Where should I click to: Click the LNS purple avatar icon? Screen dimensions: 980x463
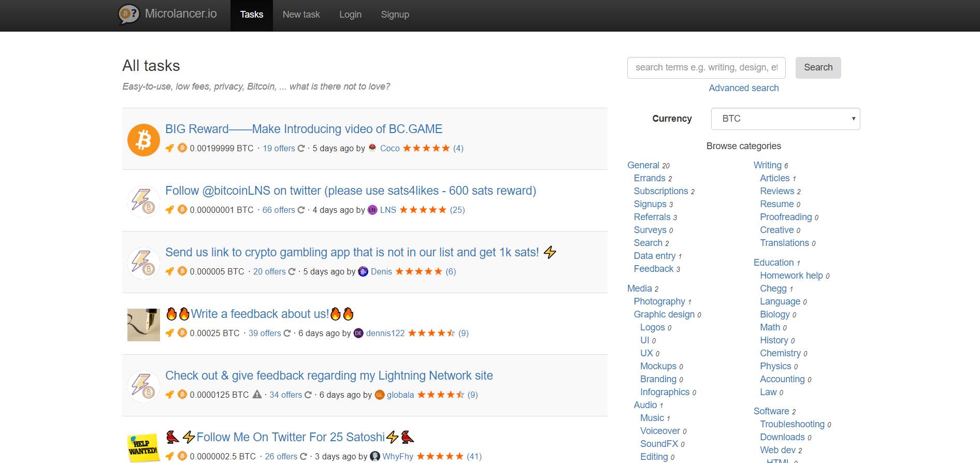point(372,210)
